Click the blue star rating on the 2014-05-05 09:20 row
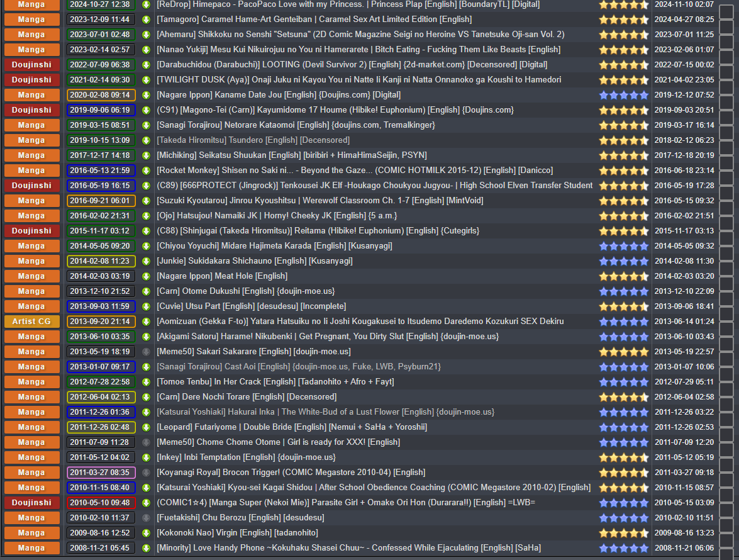The height and width of the screenshot is (560, 739). tap(624, 246)
